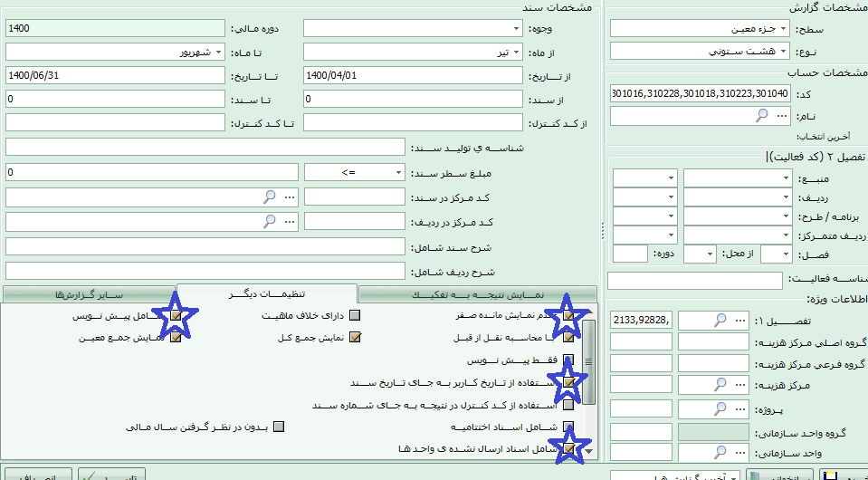868x480 pixels.
Task: Toggle شامل اسناد ارسال نشده ی واحد ها checkbox
Action: 568,448
